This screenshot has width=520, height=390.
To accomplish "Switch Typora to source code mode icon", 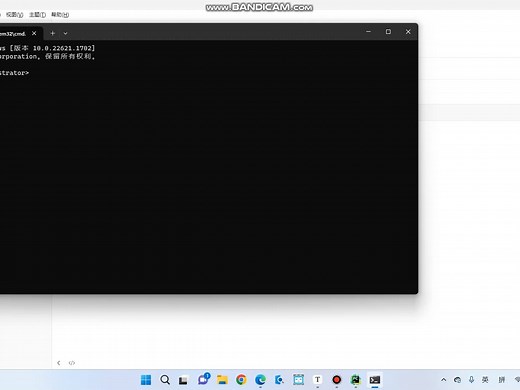I will (x=72, y=363).
